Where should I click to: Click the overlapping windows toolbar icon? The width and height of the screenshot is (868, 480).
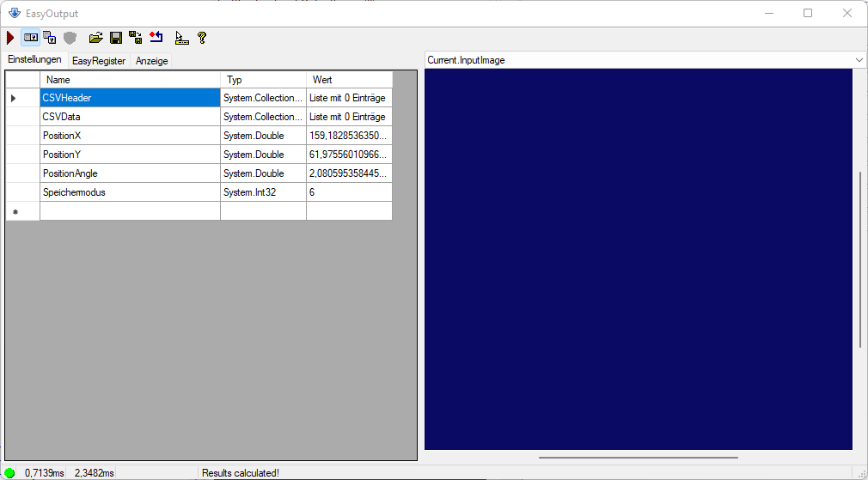50,38
